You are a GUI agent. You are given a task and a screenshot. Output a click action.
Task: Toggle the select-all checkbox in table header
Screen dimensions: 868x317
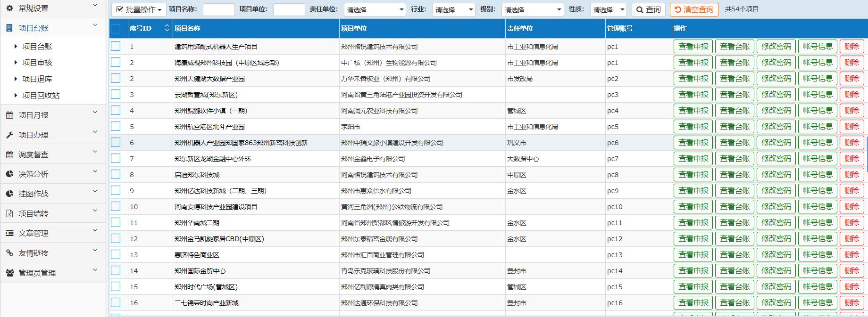click(x=116, y=29)
